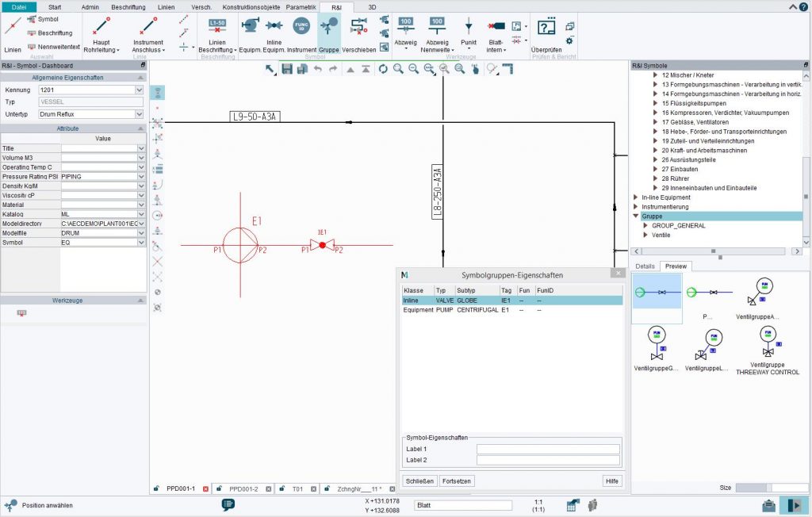Screen dimensions: 812x517
Task: Click the Label 1 input field
Action: 547,447
